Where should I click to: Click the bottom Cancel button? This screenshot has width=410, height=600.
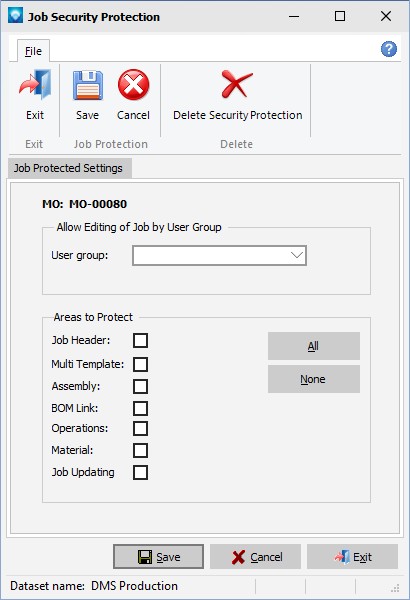click(x=255, y=557)
